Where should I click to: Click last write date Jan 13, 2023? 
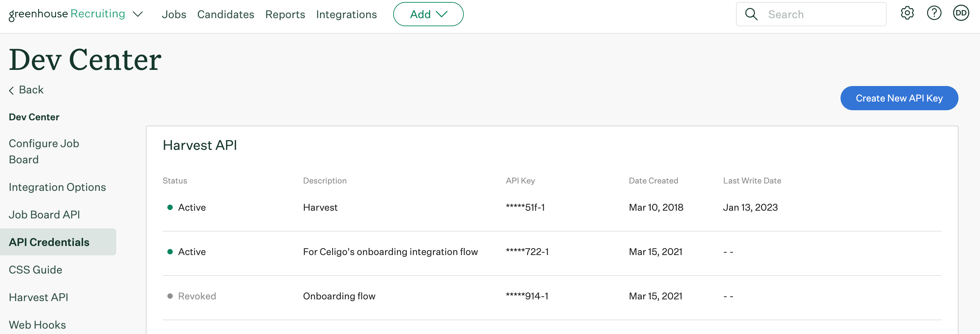coord(750,207)
